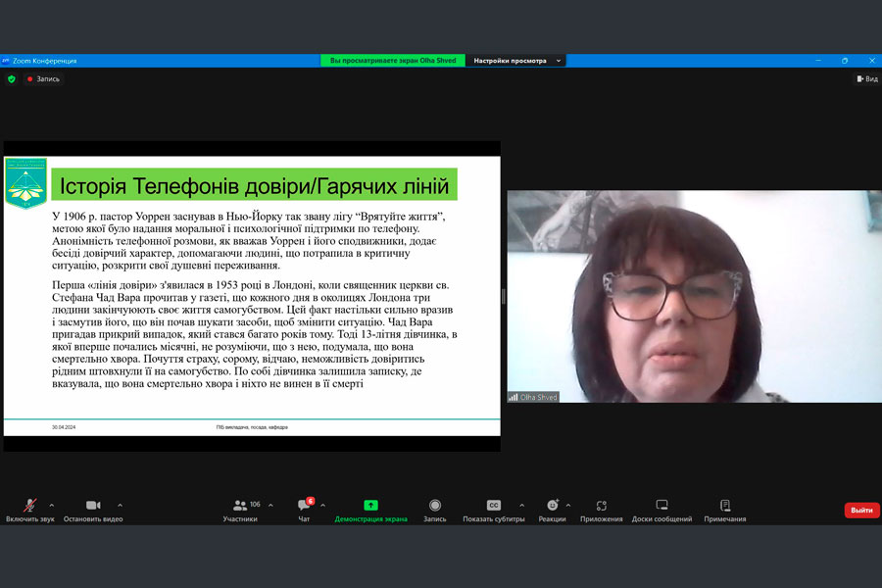Click the Запись recording indicator at top left
The height and width of the screenshot is (588, 882).
tap(43, 78)
